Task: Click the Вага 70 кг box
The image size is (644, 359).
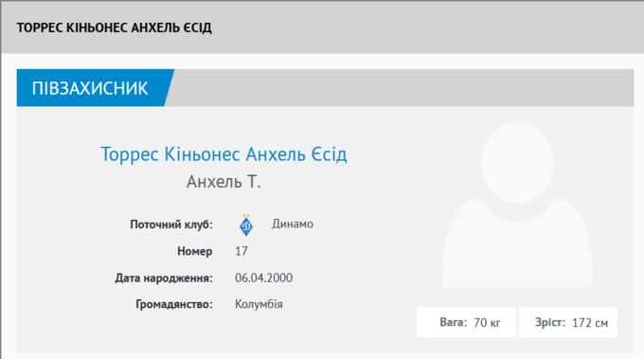Action: pyautogui.click(x=466, y=322)
